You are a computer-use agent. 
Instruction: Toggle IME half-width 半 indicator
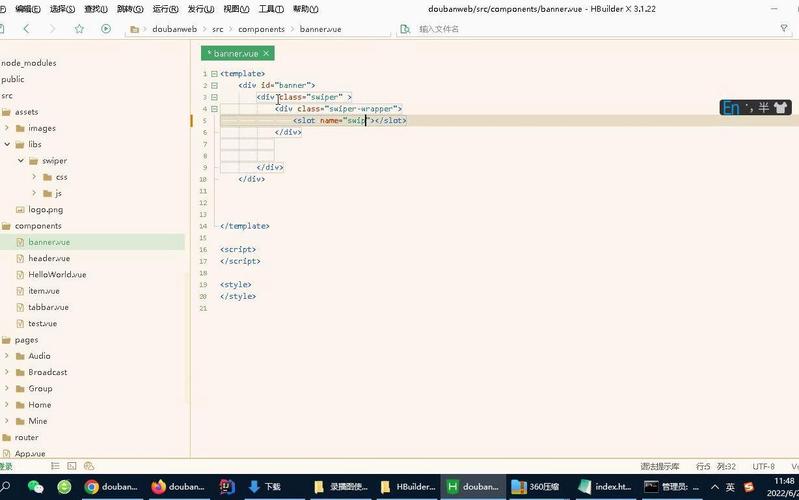point(763,108)
